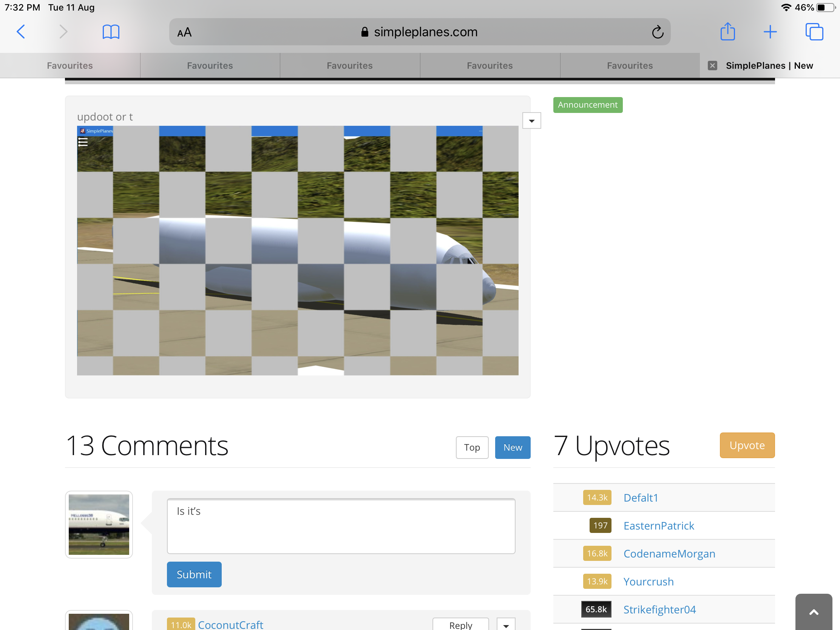Open the bookmarks book icon

[x=111, y=31]
